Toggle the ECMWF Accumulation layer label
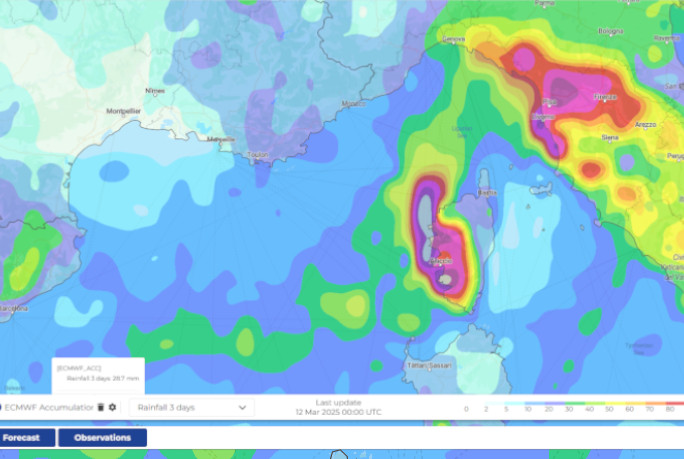This screenshot has height=459, width=684. click(x=50, y=407)
